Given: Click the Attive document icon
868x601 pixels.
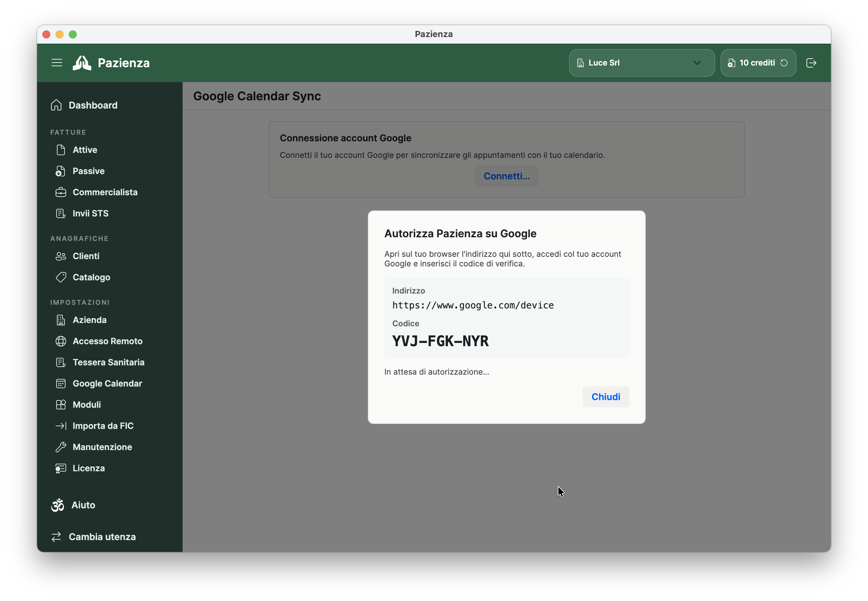Looking at the screenshot, I should (61, 150).
